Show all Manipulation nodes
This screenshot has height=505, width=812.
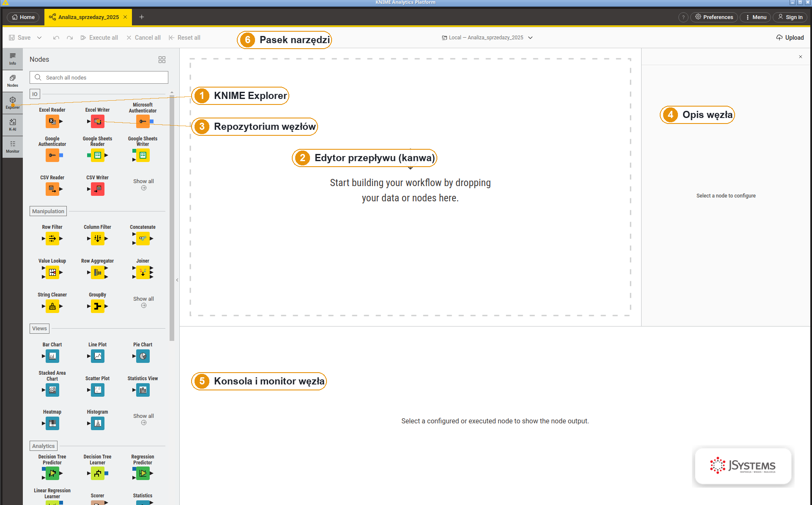143,302
